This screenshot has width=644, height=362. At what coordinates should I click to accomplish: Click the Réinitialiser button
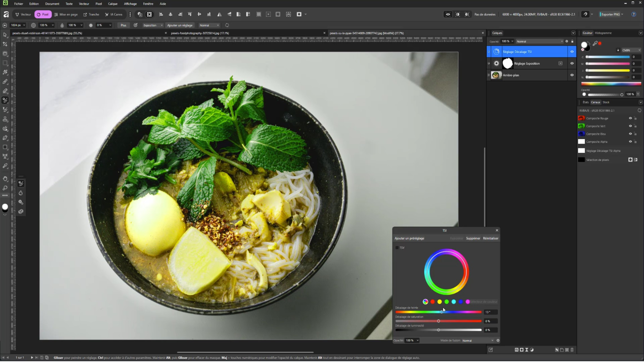point(490,238)
